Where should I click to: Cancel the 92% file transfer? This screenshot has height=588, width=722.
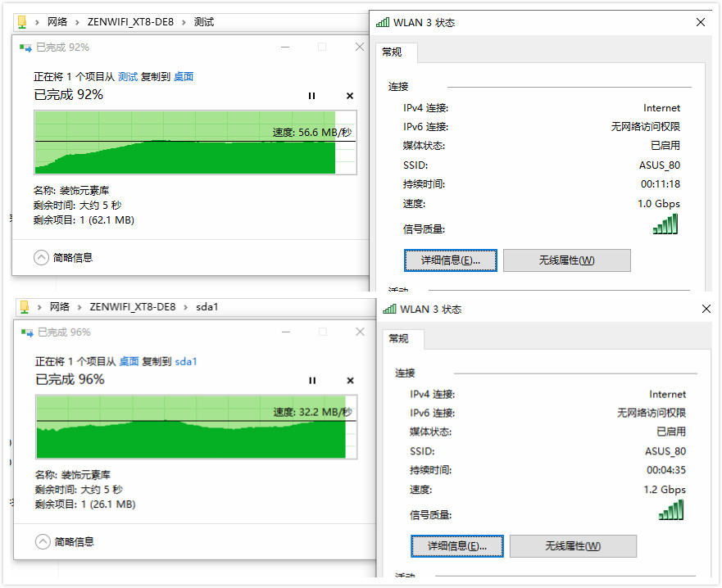(x=349, y=96)
